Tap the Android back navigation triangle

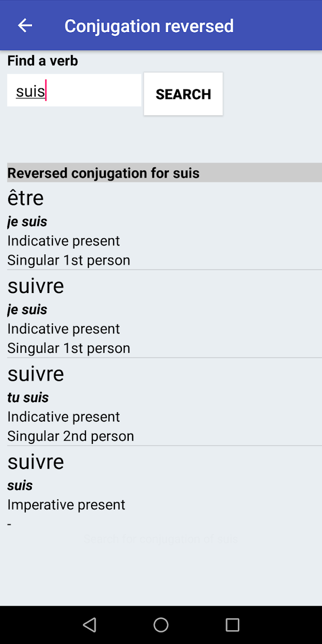pos(89,625)
